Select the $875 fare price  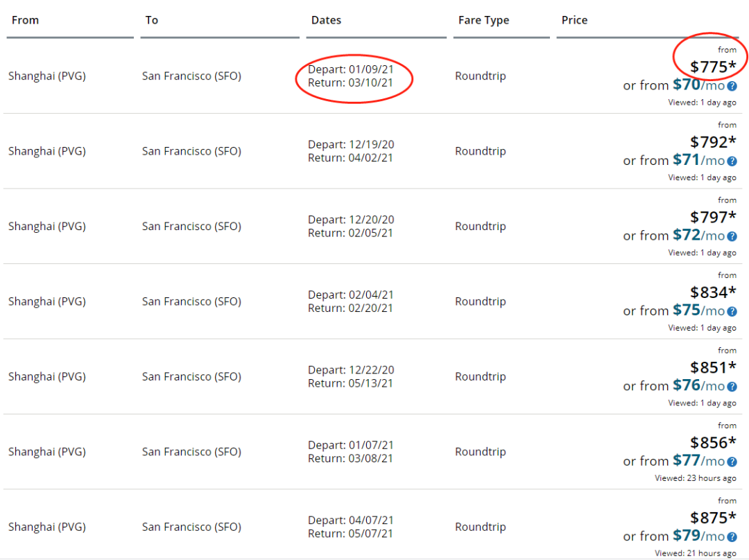(712, 518)
